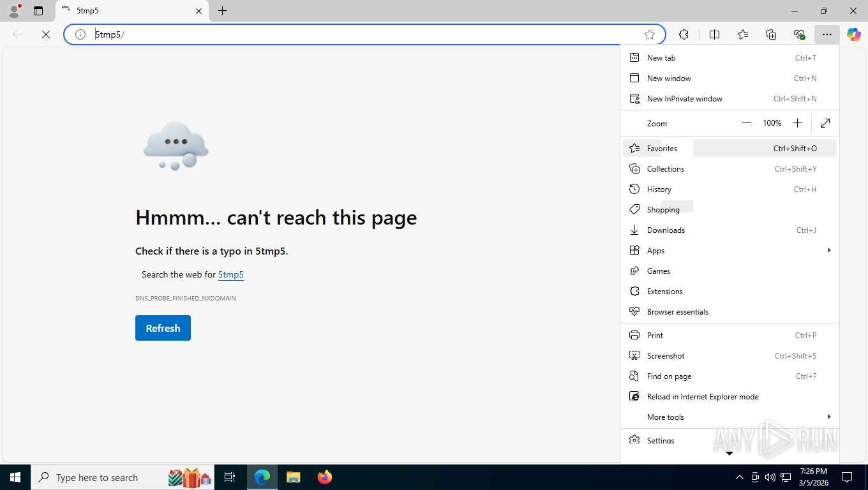868x490 pixels.
Task: Open Task View on taskbar
Action: [x=230, y=477]
